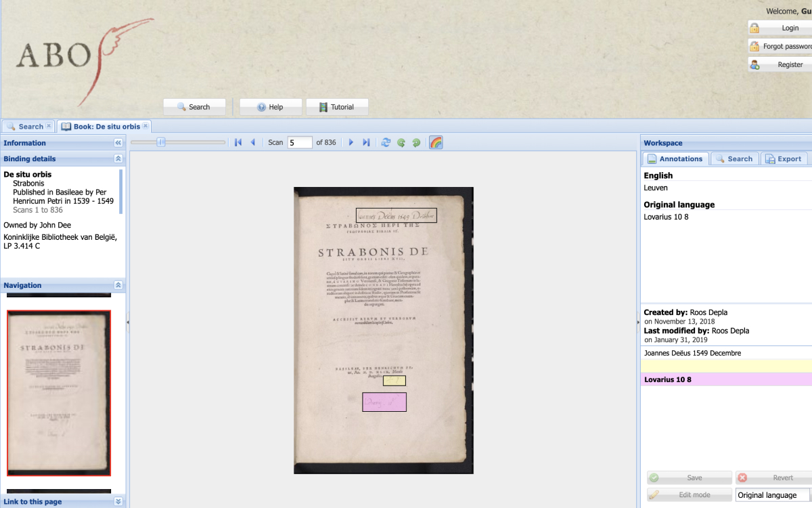
Task: Collapse the Navigation section
Action: (x=118, y=285)
